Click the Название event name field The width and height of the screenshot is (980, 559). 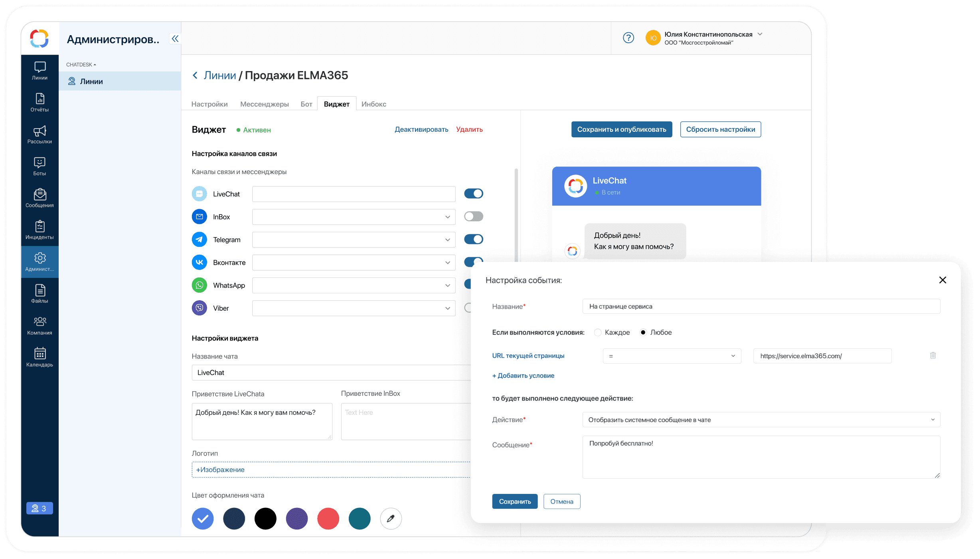[761, 306]
